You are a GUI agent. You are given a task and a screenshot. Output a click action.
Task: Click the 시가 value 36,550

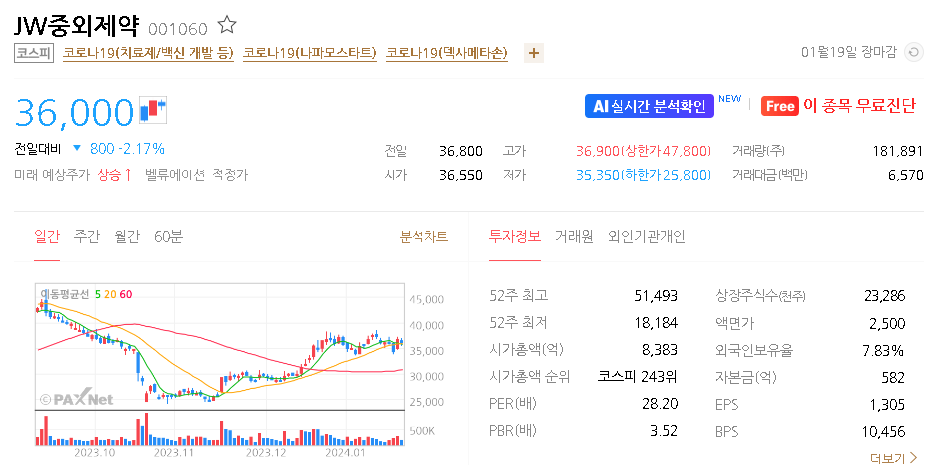[461, 176]
